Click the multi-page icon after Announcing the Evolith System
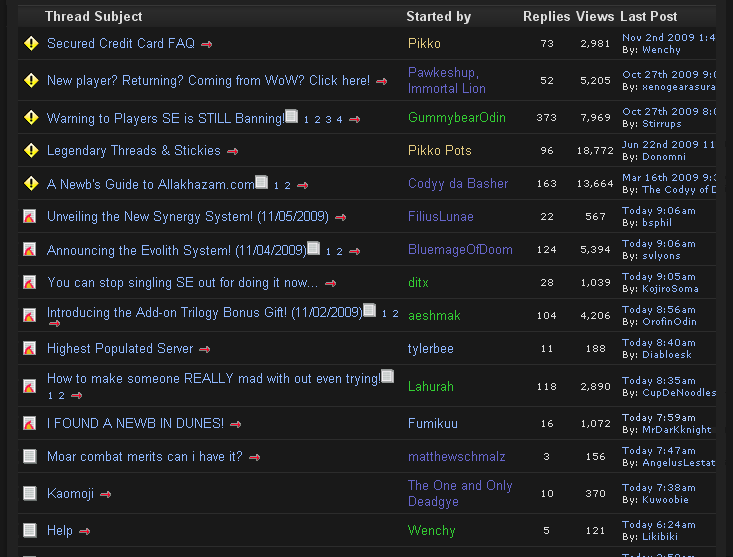733x557 pixels. [x=314, y=249]
